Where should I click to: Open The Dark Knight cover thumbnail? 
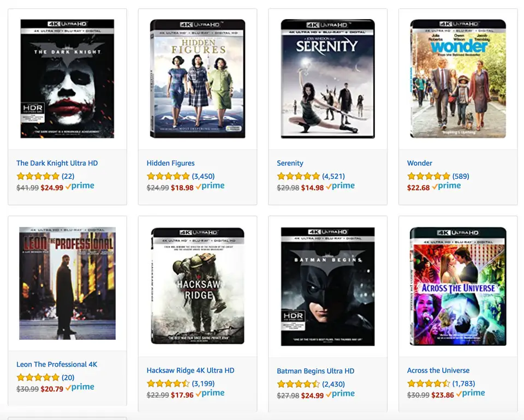(67, 79)
